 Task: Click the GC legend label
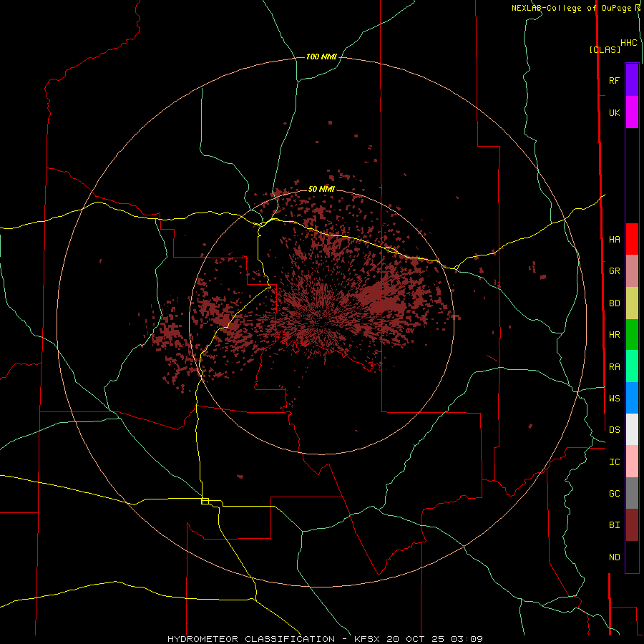(x=614, y=494)
